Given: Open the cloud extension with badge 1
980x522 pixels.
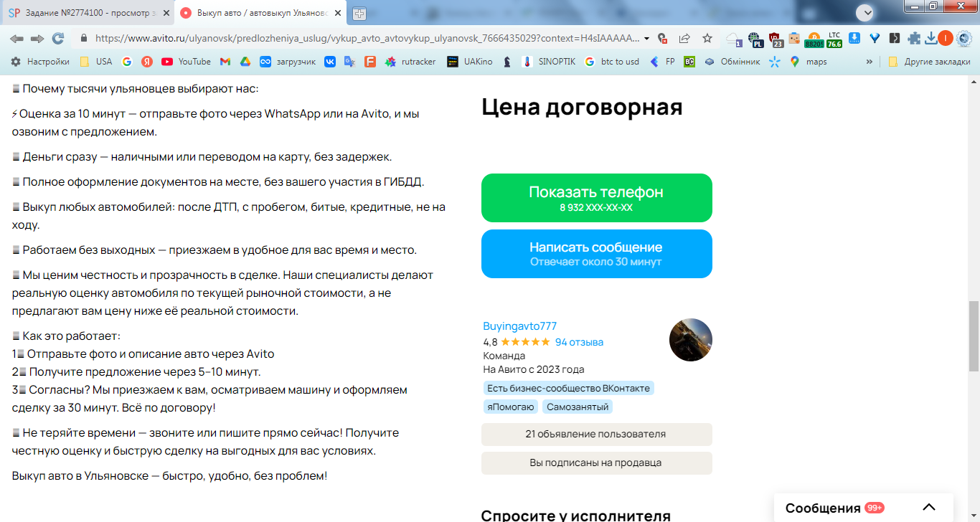Looking at the screenshot, I should (733, 39).
